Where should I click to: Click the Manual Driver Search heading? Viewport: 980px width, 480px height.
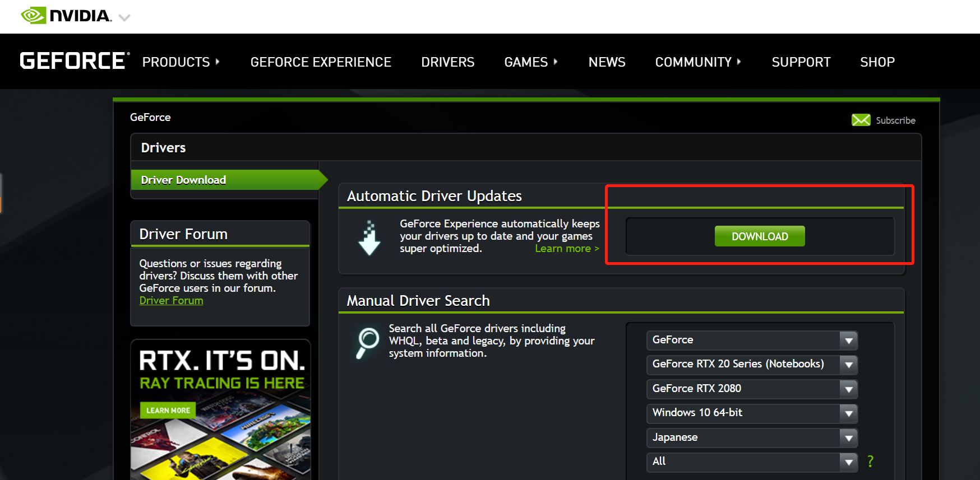point(418,301)
